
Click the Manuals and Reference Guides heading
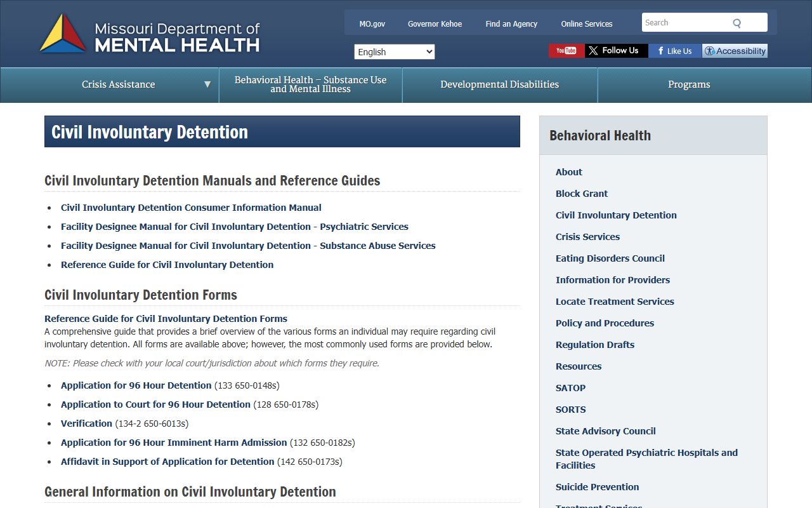(x=213, y=181)
